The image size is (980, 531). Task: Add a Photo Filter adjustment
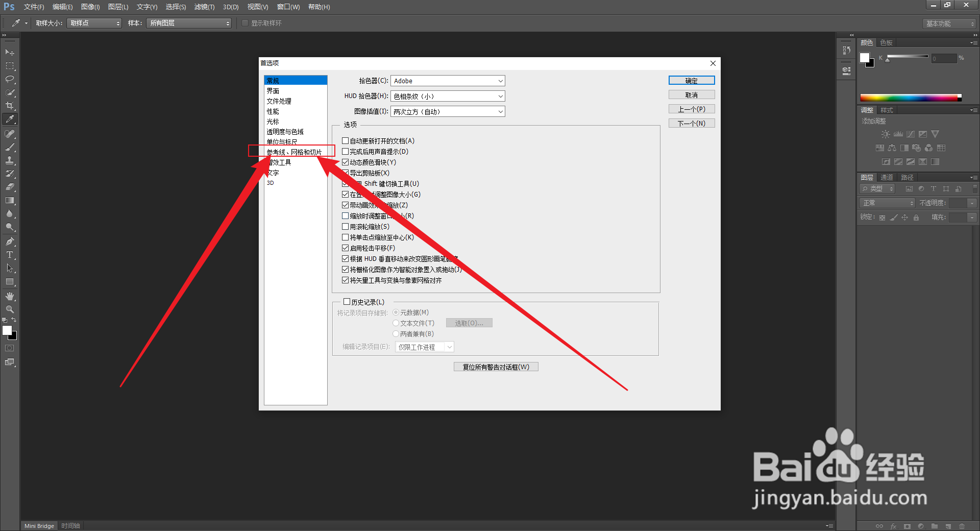click(x=916, y=148)
